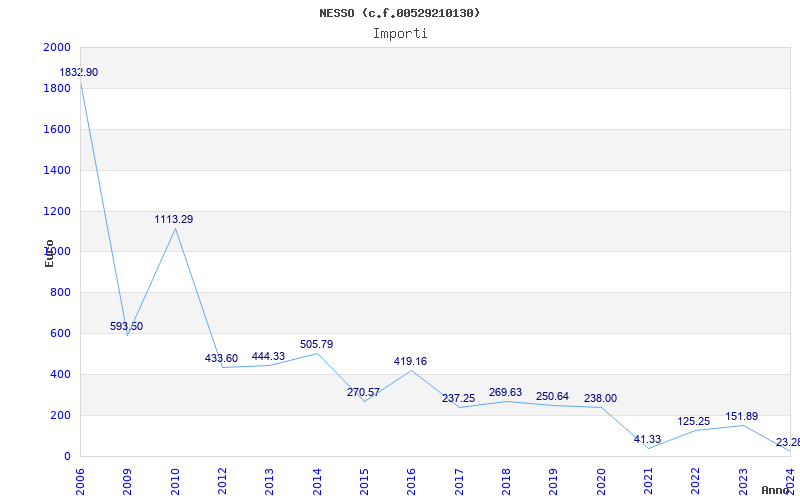800x500 pixels.
Task: Click the x-axis year 2012
Action: pos(222,482)
